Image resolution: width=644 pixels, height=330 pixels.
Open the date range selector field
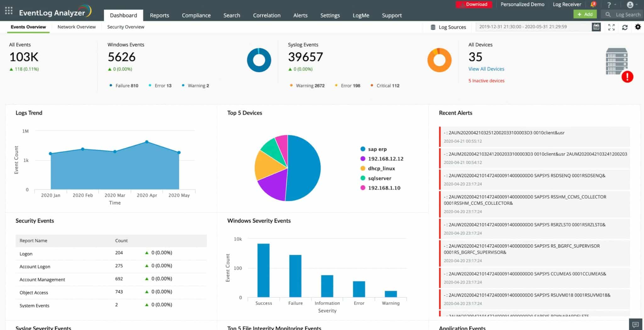click(535, 27)
